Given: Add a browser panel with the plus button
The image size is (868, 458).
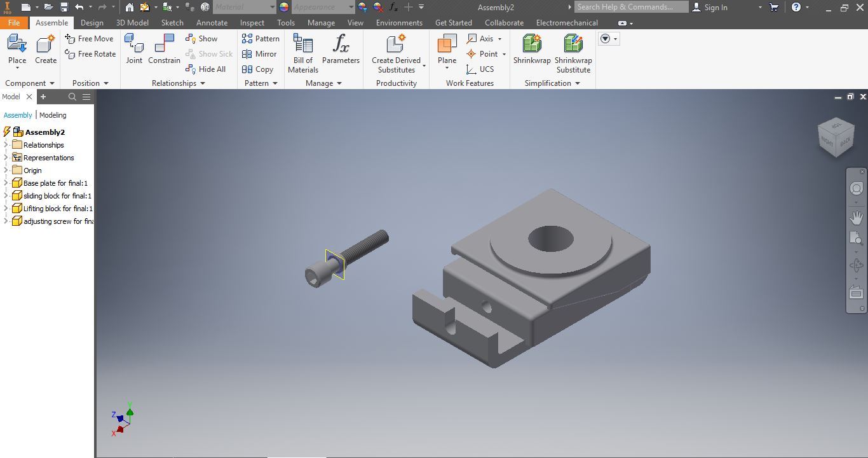Looking at the screenshot, I should click(x=43, y=97).
